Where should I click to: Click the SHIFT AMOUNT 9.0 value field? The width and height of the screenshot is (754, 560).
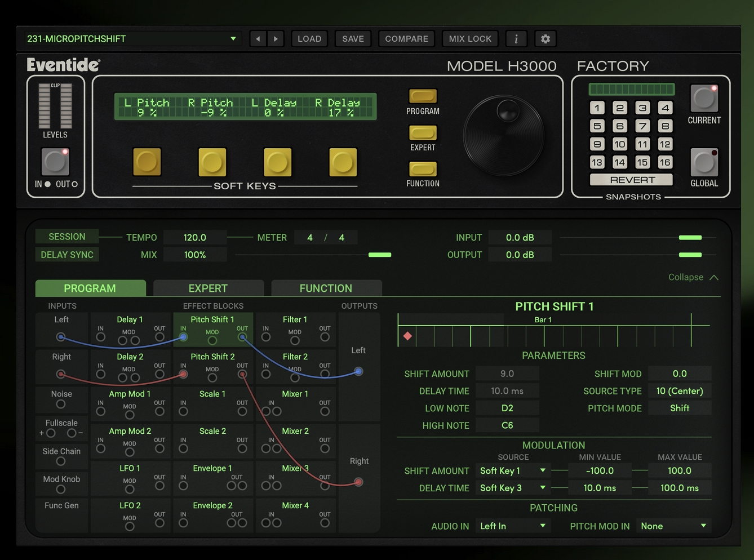[507, 374]
